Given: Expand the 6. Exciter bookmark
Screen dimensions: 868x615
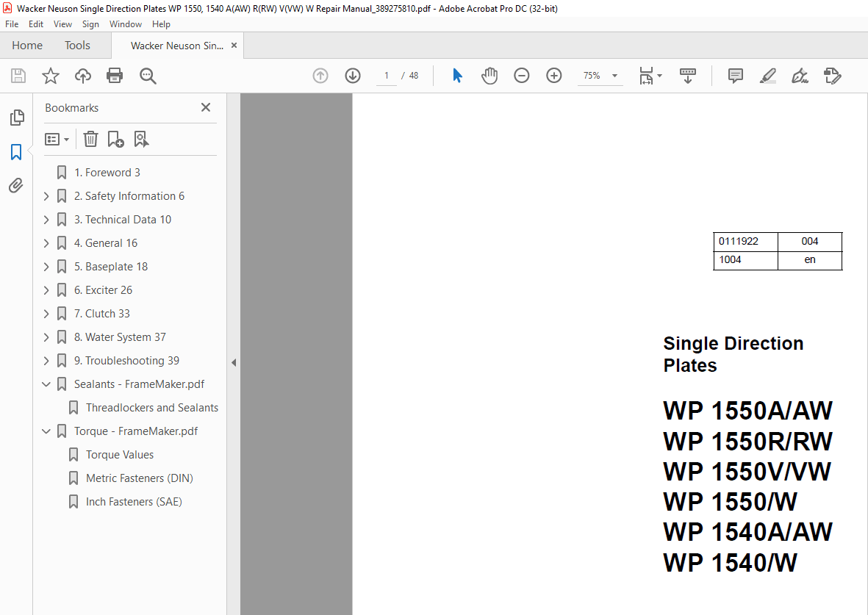Looking at the screenshot, I should 46,290.
